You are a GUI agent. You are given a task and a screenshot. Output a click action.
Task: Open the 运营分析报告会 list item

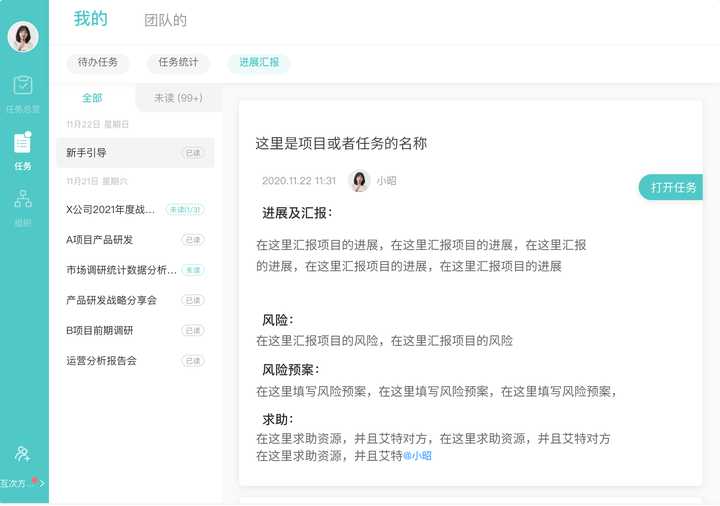point(135,361)
